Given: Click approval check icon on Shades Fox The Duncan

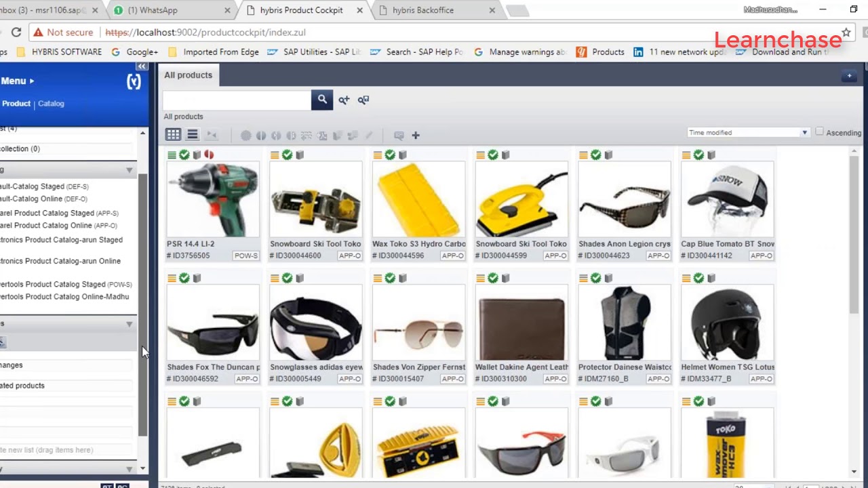Looking at the screenshot, I should coord(184,278).
